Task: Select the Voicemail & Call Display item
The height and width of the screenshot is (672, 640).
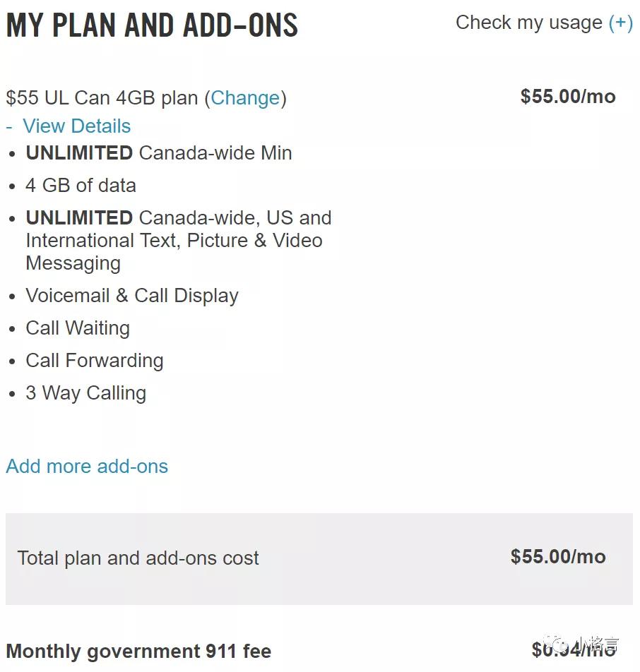Action: coord(132,296)
